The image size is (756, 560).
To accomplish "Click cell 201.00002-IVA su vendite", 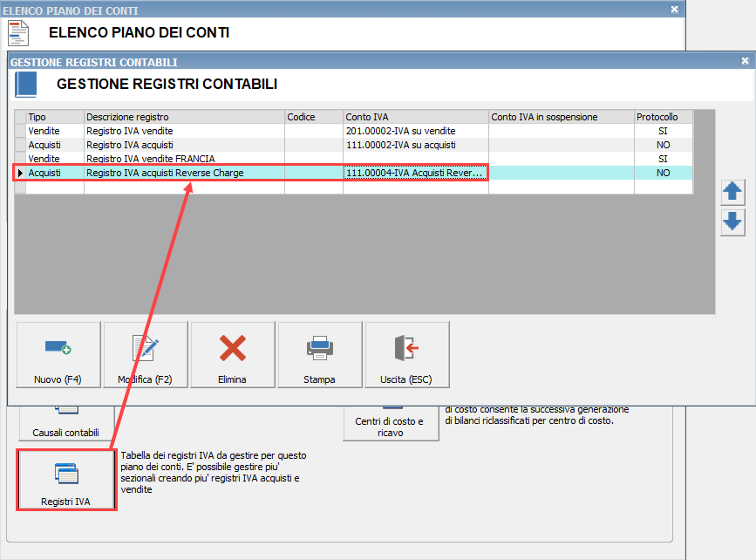I will 416,131.
